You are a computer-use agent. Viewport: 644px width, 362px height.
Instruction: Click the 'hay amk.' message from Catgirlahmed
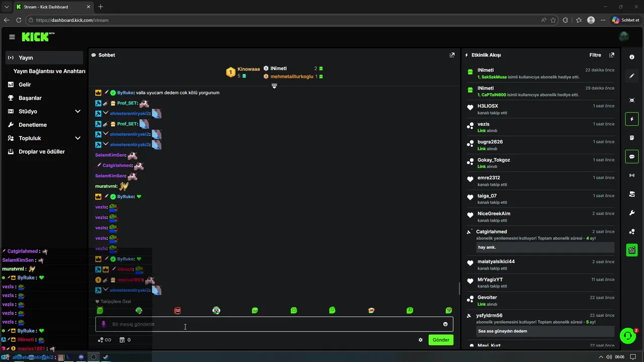coord(545,247)
